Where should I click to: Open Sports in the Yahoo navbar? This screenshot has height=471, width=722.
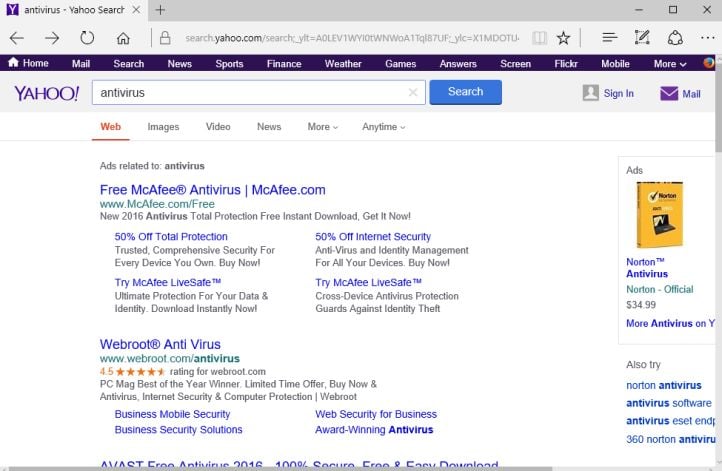pyautogui.click(x=229, y=64)
